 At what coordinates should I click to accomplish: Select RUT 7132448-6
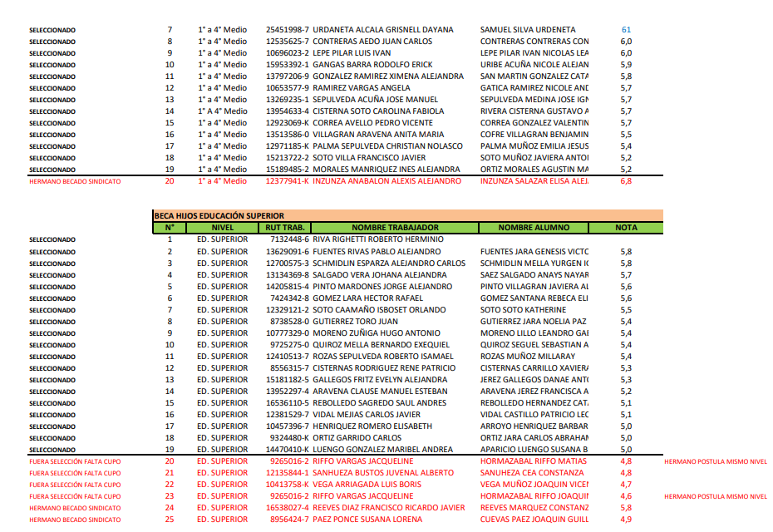290,239
